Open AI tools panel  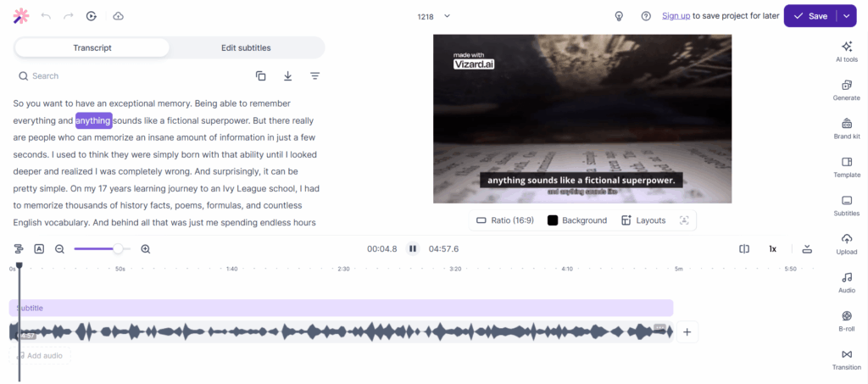[847, 52]
